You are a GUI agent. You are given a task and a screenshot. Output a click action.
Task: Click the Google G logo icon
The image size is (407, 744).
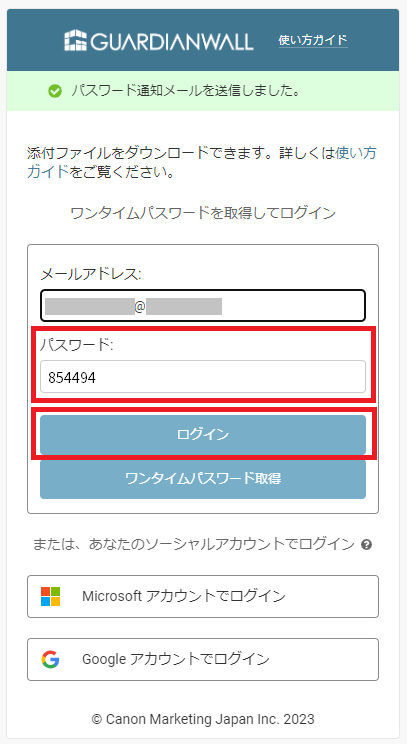pos(50,659)
